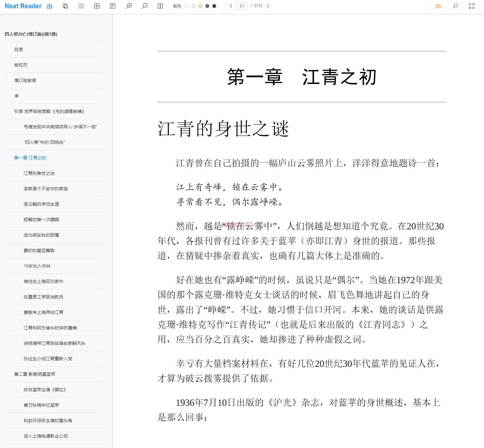Open 江青的身世之谜 section in sidebar
484x448 pixels.
(x=39, y=173)
